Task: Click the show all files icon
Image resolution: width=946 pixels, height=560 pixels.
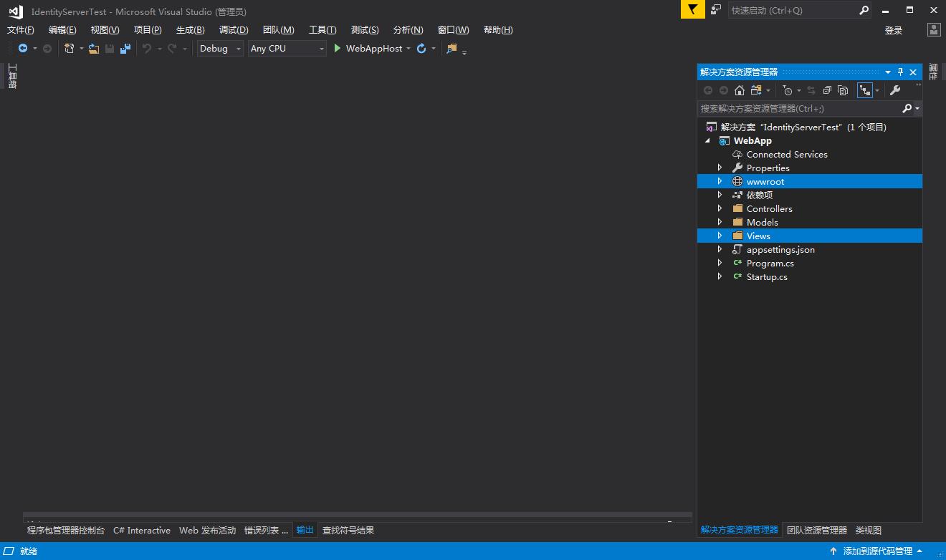Action: click(843, 90)
